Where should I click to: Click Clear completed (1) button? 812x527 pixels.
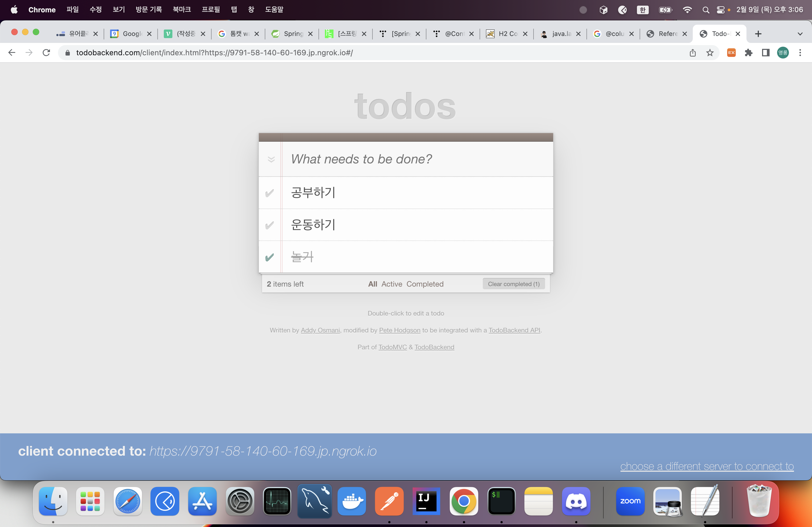tap(513, 284)
